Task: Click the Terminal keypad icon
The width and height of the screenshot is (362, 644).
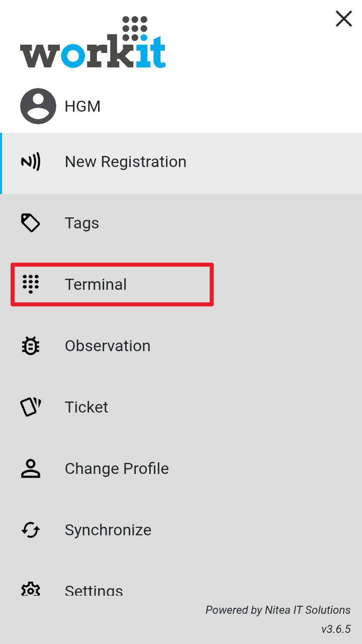Action: (x=31, y=284)
